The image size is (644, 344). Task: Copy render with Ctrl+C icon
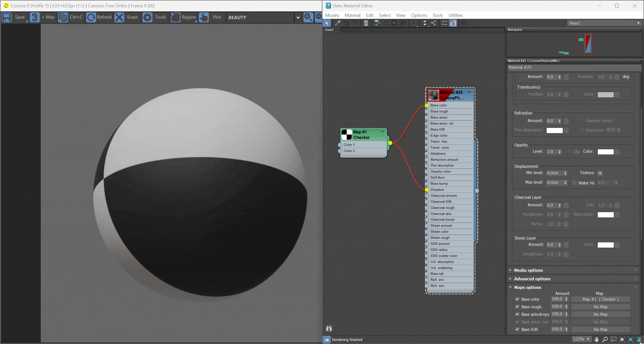pos(63,17)
